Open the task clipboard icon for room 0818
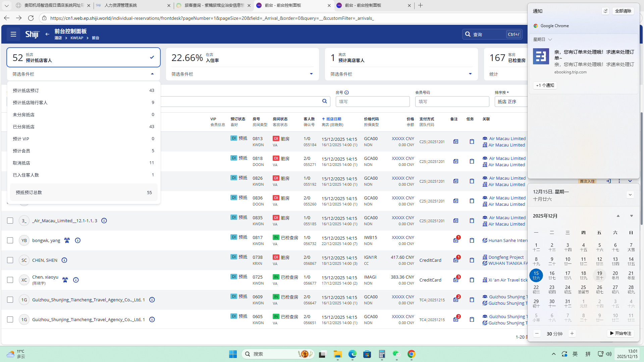This screenshot has width=644, height=362. (472, 161)
